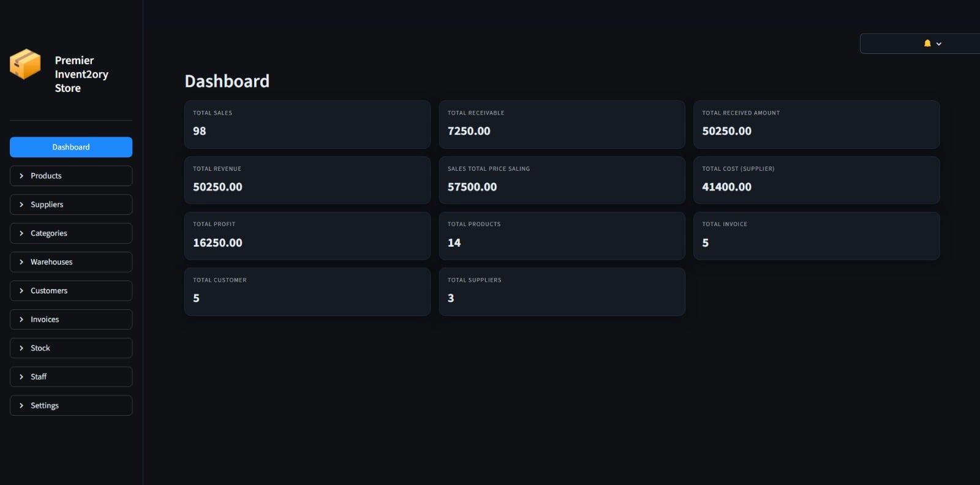Select the Dashboard sidebar button

(x=71, y=147)
